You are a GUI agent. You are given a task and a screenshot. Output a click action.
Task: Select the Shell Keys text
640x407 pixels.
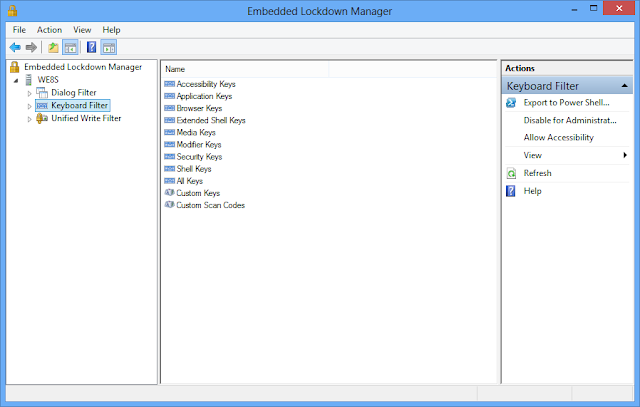tap(194, 169)
